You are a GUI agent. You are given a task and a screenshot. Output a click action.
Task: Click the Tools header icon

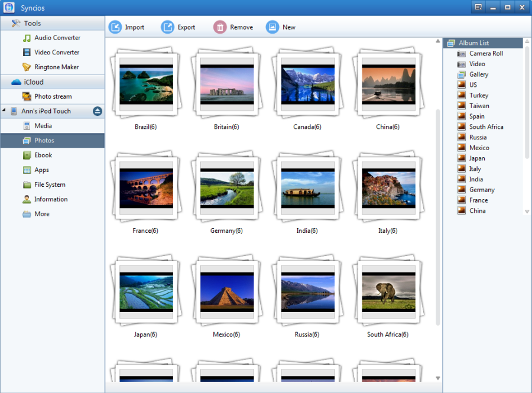(x=16, y=23)
